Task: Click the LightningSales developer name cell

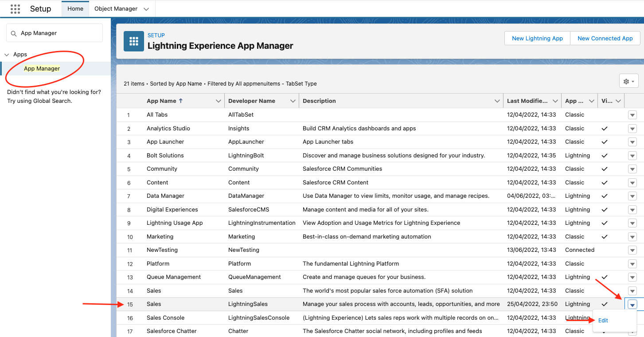Action: (x=248, y=304)
